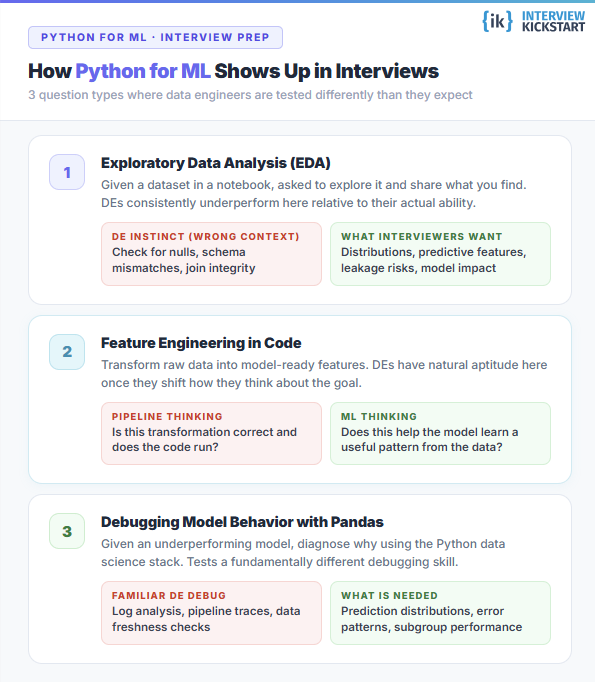This screenshot has height=682, width=595.
Task: Click text 'mismatches, join integrity'
Action: click(184, 268)
